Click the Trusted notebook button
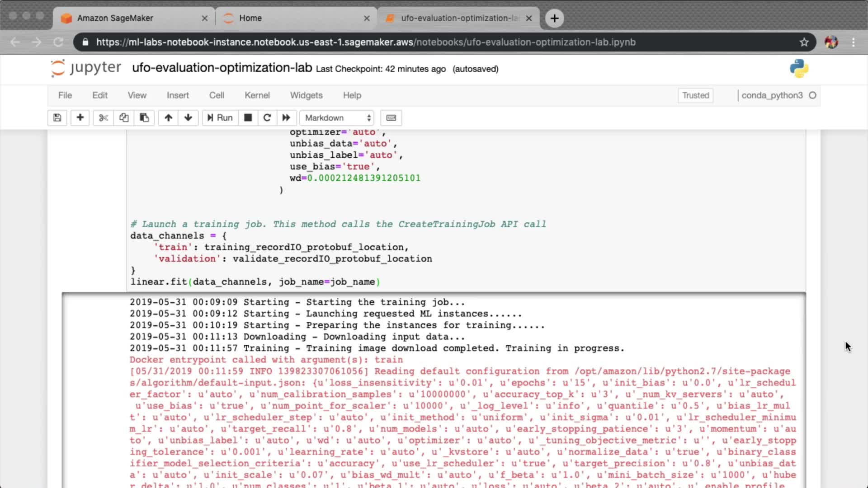 point(695,95)
